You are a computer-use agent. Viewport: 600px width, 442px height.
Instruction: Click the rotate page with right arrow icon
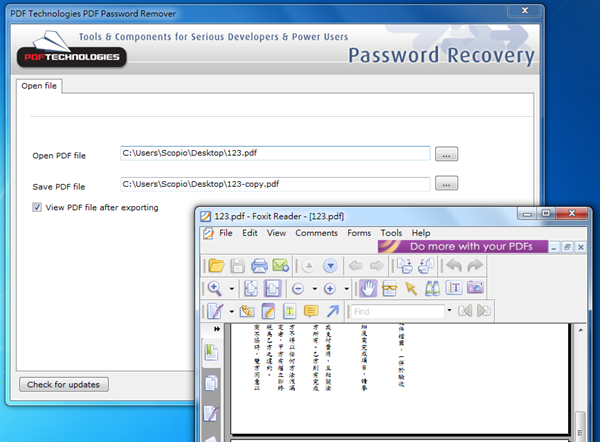404,266
